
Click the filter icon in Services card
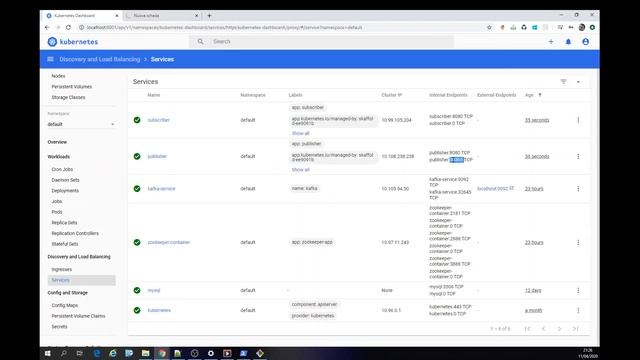(x=563, y=82)
